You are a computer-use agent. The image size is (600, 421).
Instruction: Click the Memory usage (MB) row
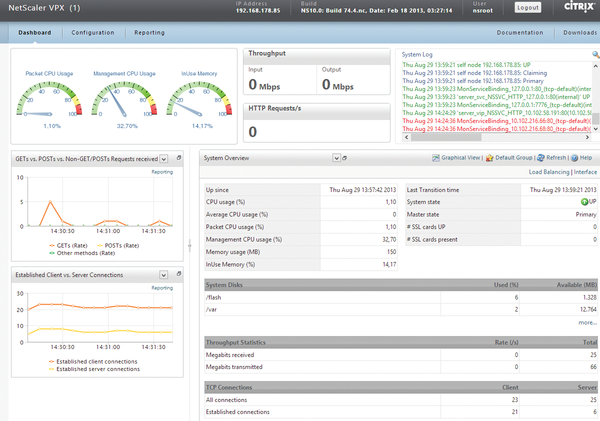(301, 252)
